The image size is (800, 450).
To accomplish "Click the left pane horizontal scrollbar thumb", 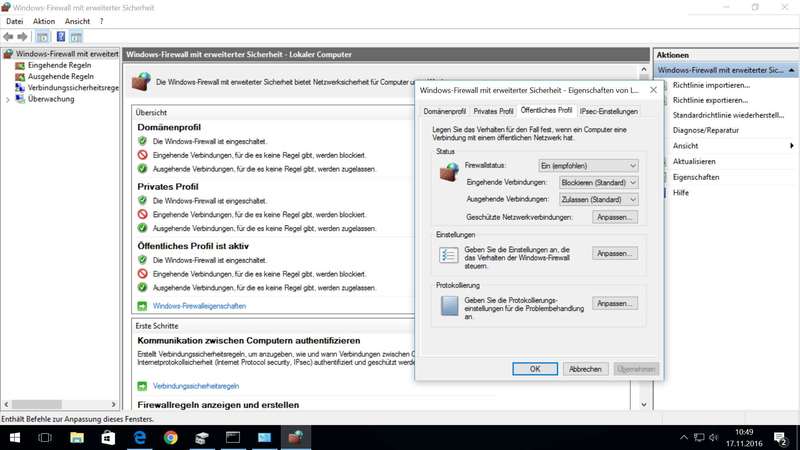I will (x=37, y=405).
